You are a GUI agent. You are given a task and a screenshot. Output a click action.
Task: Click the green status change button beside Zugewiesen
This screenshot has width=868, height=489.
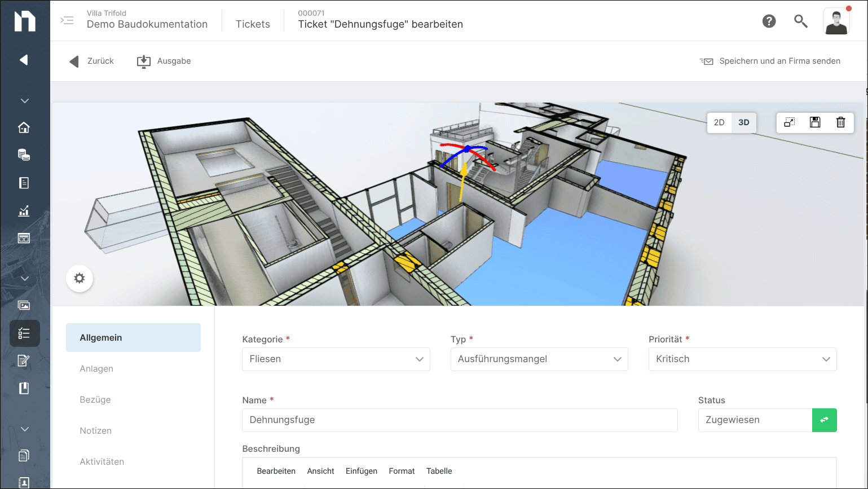(825, 420)
